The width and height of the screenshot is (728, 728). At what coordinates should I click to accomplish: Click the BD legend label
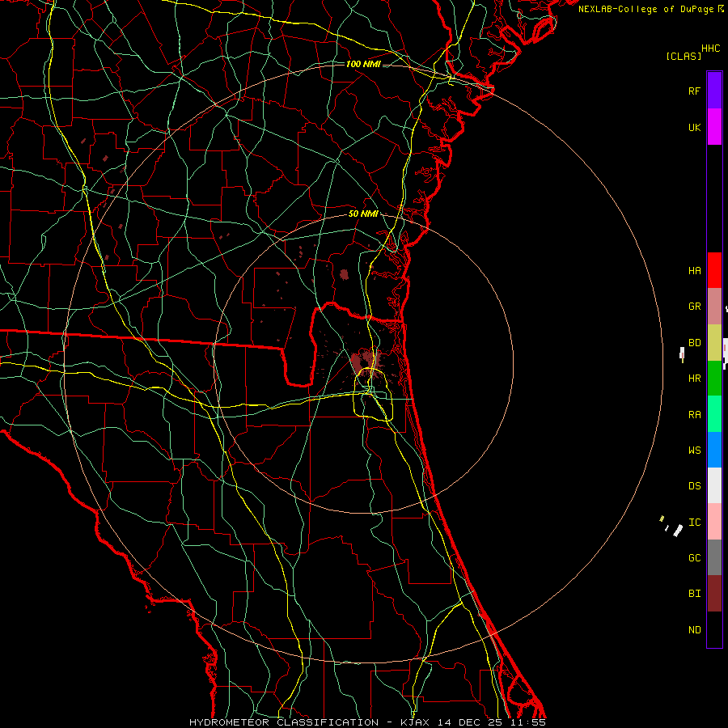coord(694,343)
